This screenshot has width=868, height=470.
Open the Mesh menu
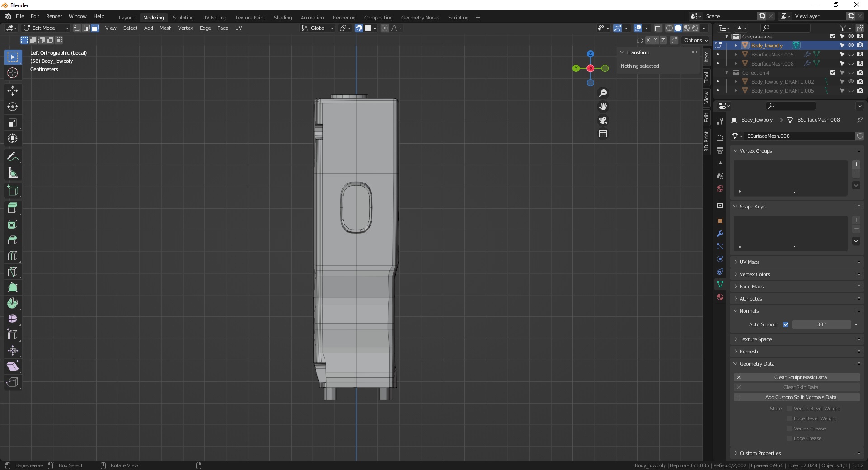pos(165,28)
